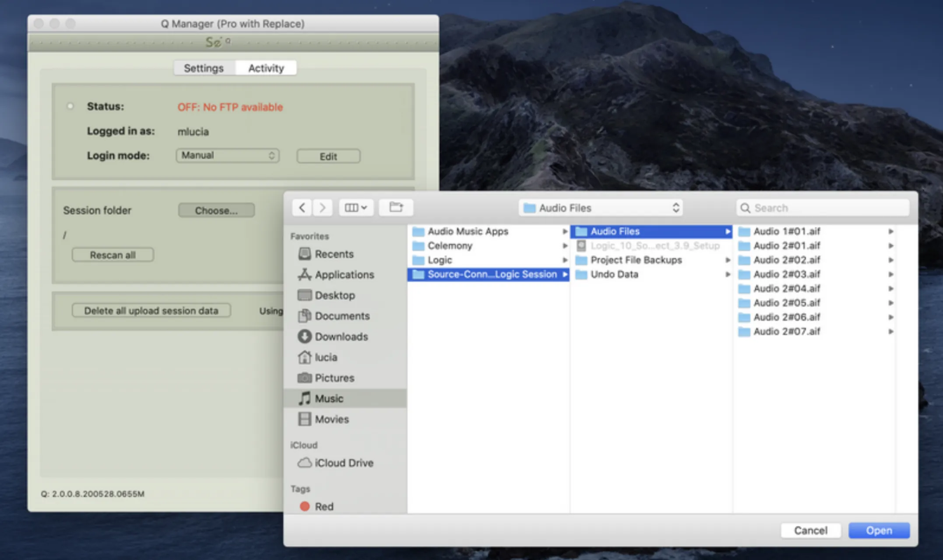The height and width of the screenshot is (560, 943).
Task: Expand Undo Data with its arrow
Action: 728,274
